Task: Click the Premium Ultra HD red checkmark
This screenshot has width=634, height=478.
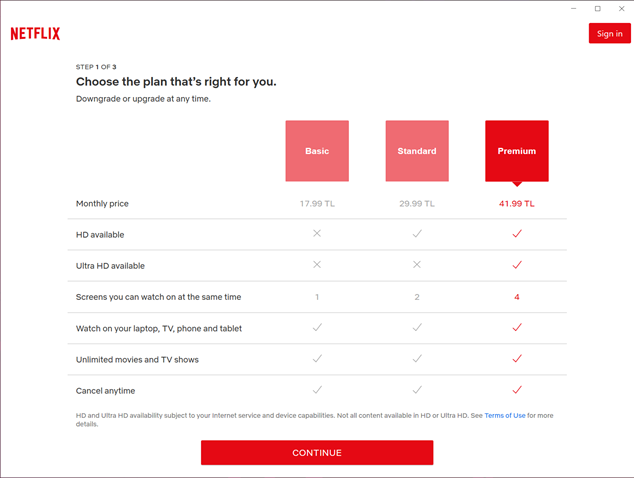Action: [x=517, y=265]
